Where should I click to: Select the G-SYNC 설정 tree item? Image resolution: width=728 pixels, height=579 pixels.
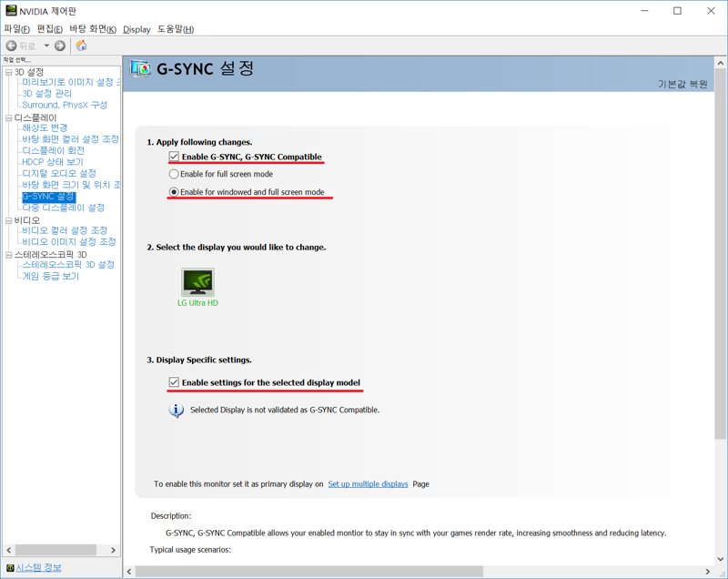[49, 197]
